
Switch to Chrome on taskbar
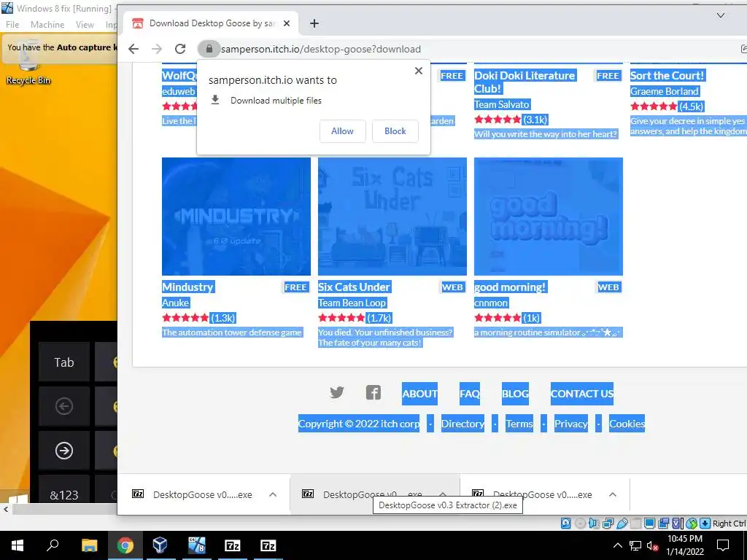point(125,545)
